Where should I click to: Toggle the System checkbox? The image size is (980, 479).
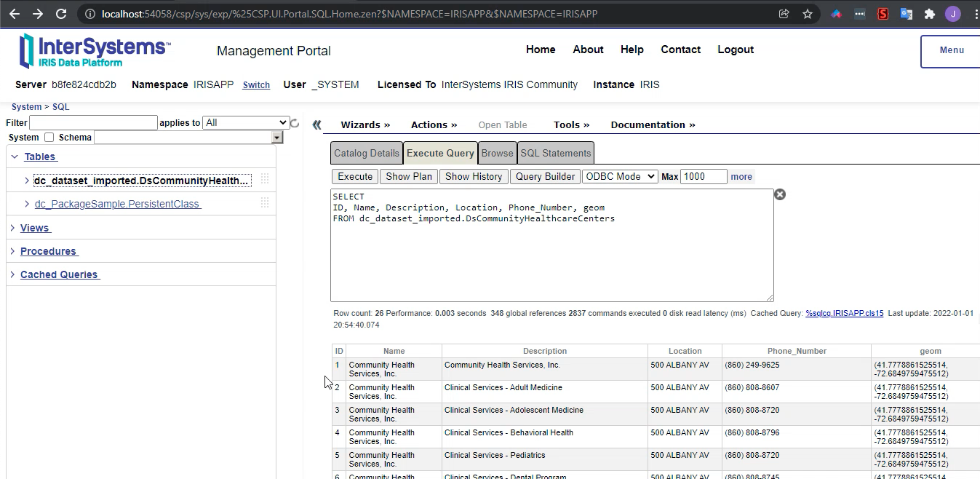point(49,138)
